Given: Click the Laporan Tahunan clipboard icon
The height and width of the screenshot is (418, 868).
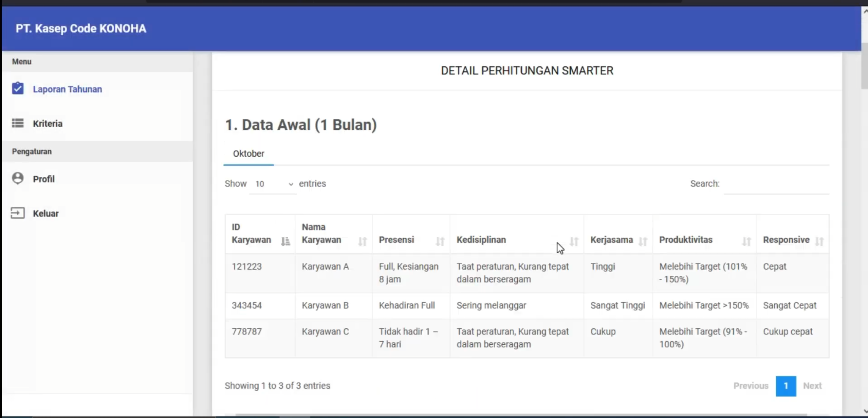Looking at the screenshot, I should [x=18, y=88].
